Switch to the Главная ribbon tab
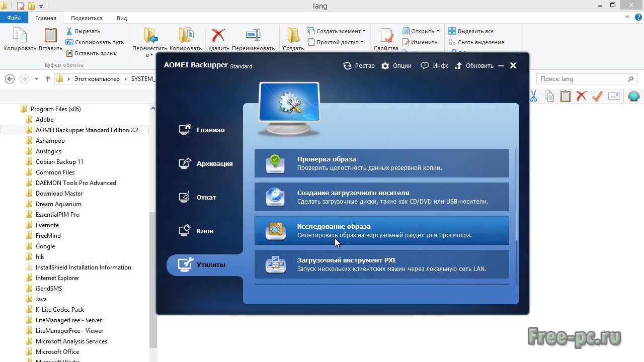This screenshot has height=362, width=644. coord(46,18)
